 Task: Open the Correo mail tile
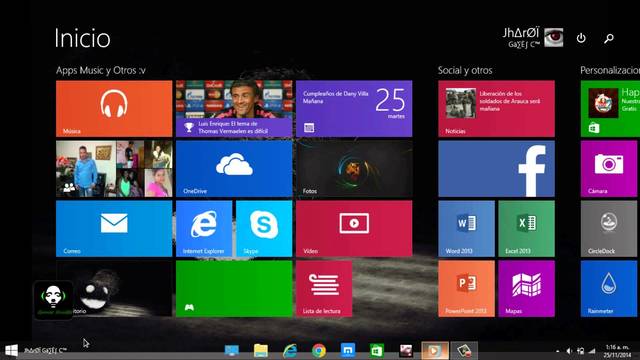114,229
